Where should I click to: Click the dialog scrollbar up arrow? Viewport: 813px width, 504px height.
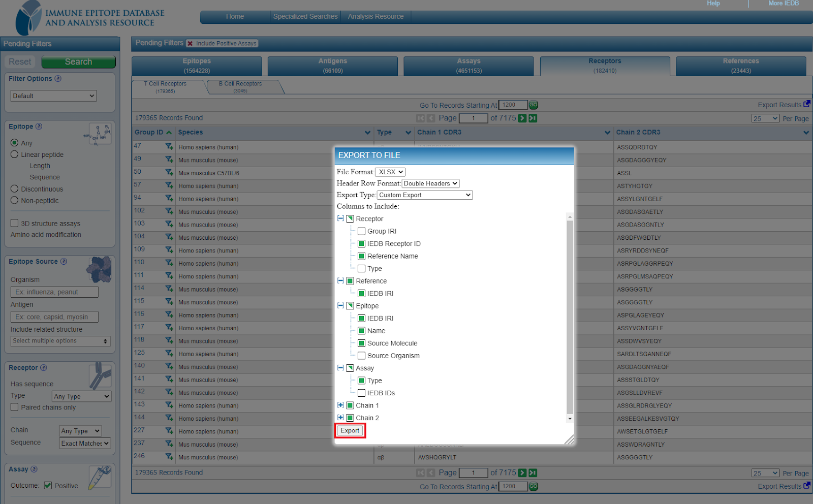click(570, 217)
